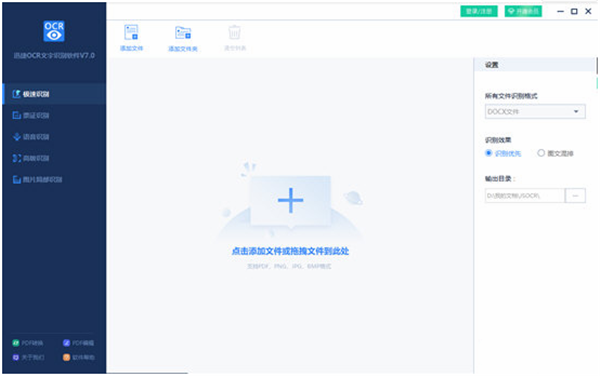Click the OCR eye logo in sidebar
Image resolution: width=600 pixels, height=376 pixels.
[x=54, y=31]
